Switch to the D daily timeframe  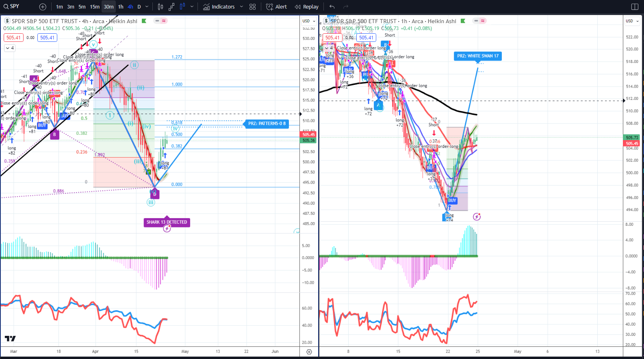coord(139,6)
